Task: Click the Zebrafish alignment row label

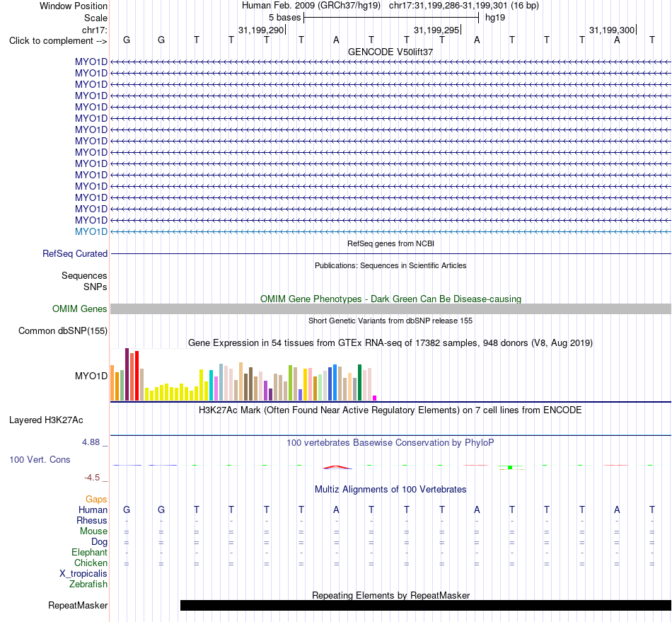Action: 88,584
